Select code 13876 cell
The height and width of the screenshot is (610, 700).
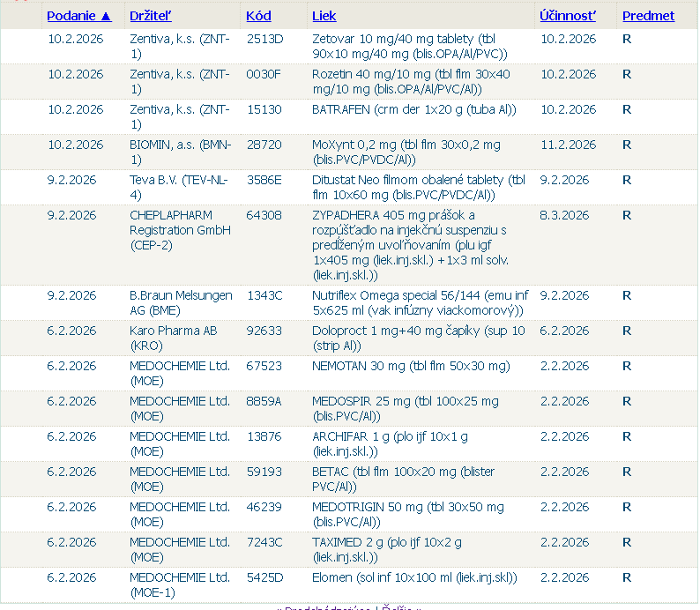click(x=264, y=437)
